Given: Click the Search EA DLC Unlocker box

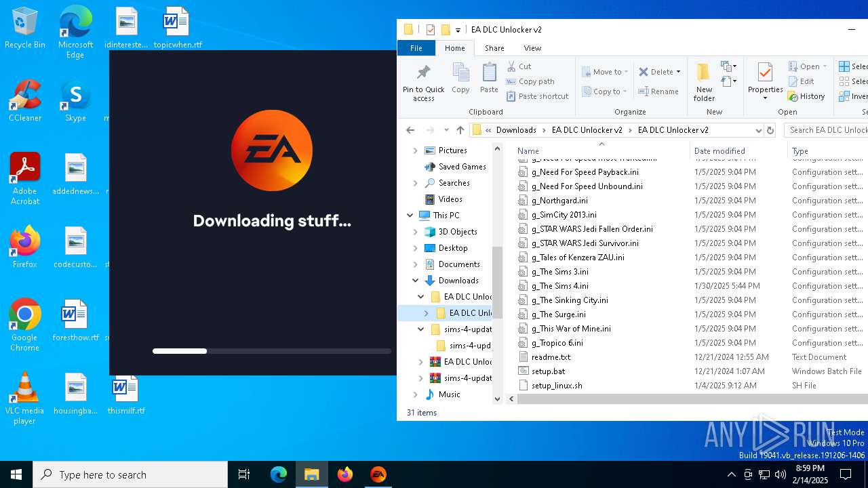Looking at the screenshot, I should [826, 130].
